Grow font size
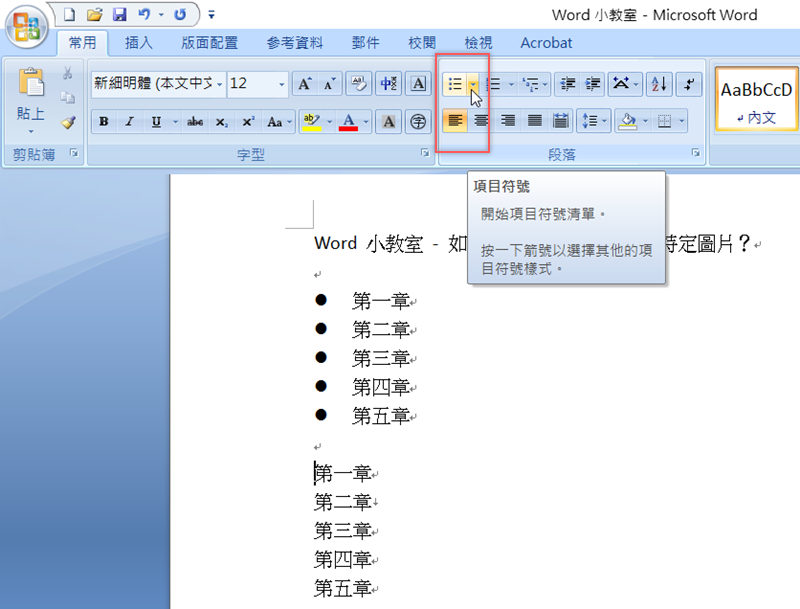Viewport: 800px width, 609px height. coord(305,84)
